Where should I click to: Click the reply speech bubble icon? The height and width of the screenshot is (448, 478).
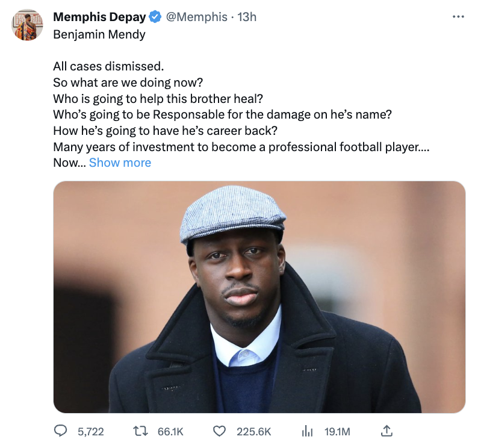click(x=61, y=431)
